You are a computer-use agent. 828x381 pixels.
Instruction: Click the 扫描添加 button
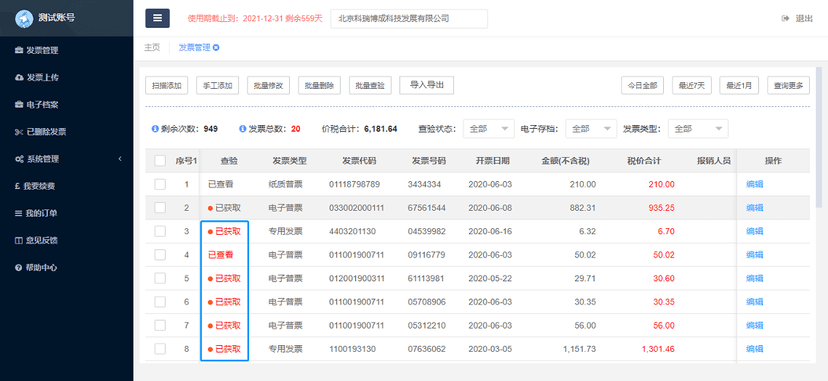pyautogui.click(x=166, y=85)
